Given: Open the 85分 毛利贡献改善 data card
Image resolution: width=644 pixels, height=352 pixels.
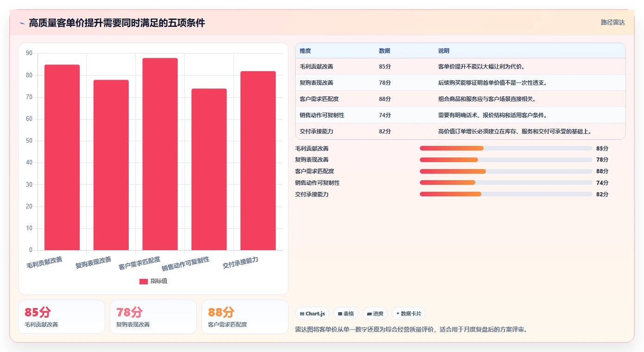Looking at the screenshot, I should click(x=62, y=317).
